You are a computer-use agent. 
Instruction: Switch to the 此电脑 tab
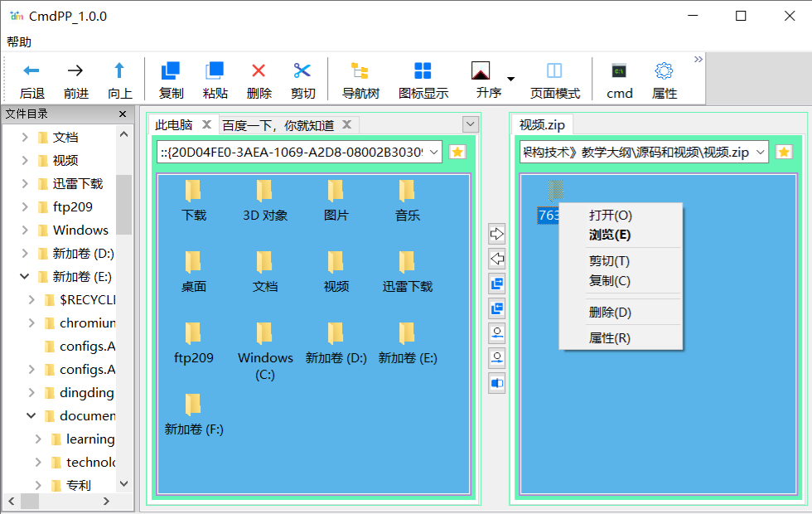(174, 125)
